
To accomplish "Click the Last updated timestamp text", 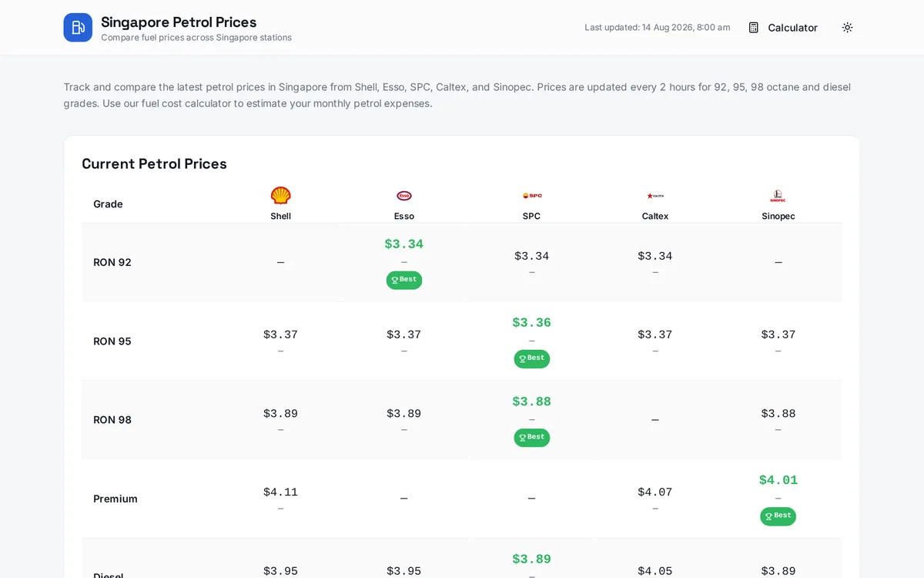I will point(658,28).
